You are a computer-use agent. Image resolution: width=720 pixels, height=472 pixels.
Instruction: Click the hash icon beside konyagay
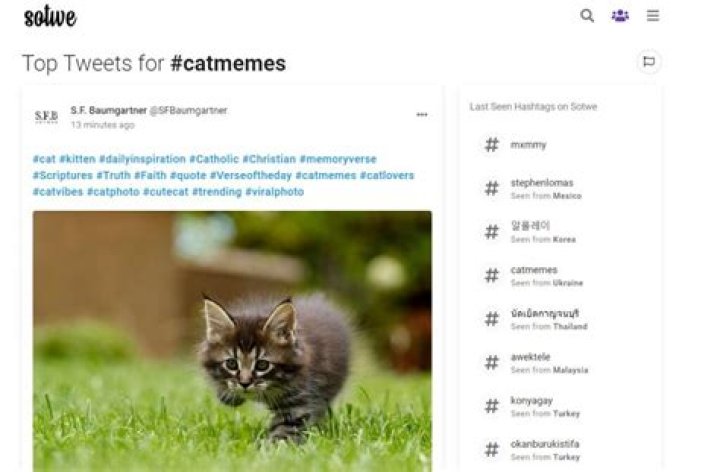(492, 406)
